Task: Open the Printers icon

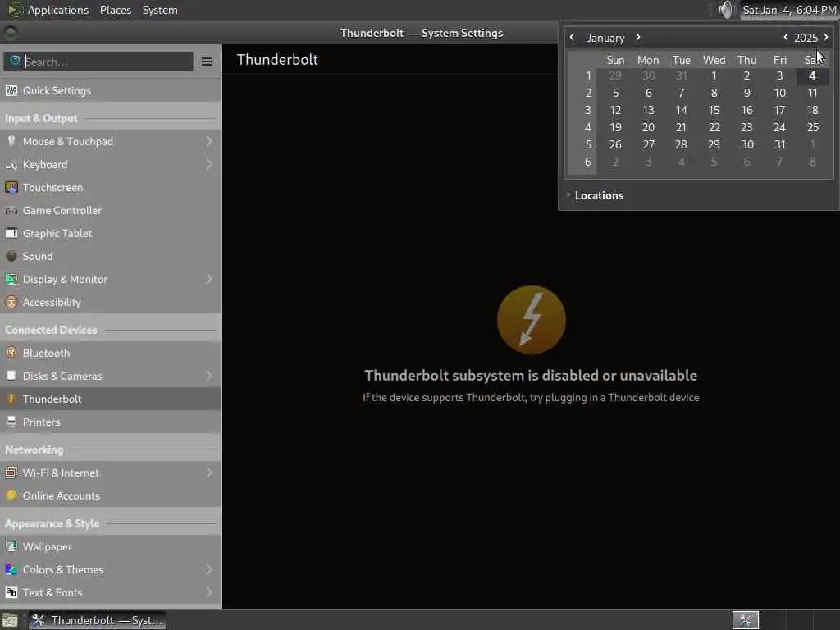Action: (x=11, y=422)
